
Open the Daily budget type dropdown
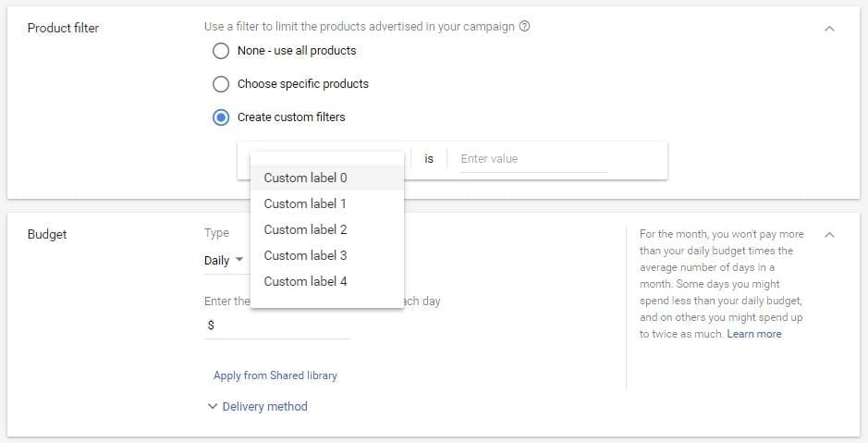coord(224,261)
